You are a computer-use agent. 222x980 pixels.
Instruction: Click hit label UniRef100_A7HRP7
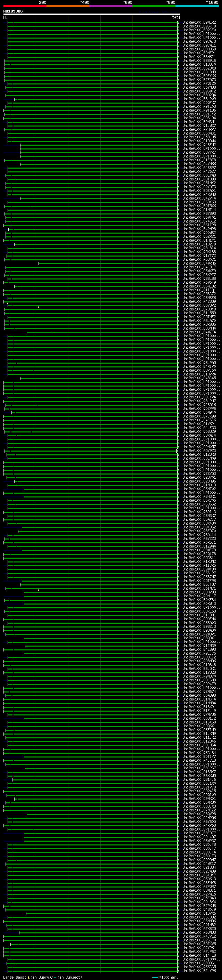pos(199,129)
